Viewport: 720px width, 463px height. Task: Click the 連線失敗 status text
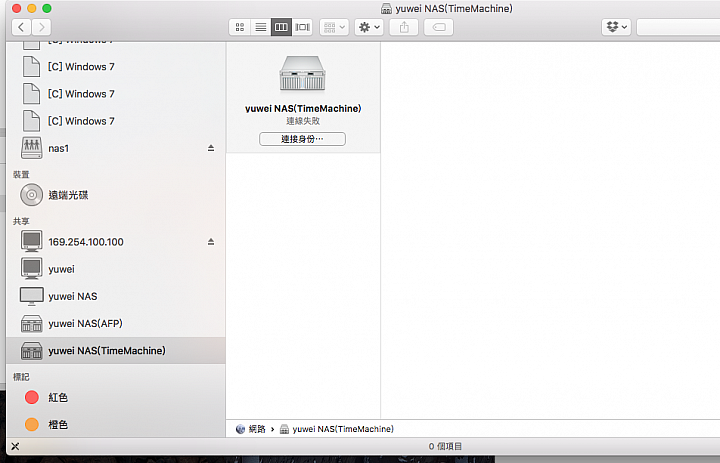[x=303, y=121]
